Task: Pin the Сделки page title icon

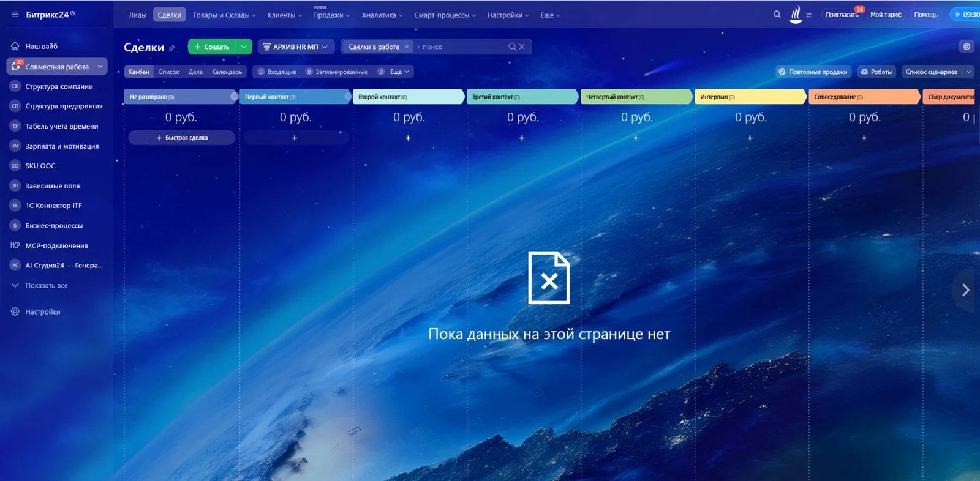Action: [172, 48]
